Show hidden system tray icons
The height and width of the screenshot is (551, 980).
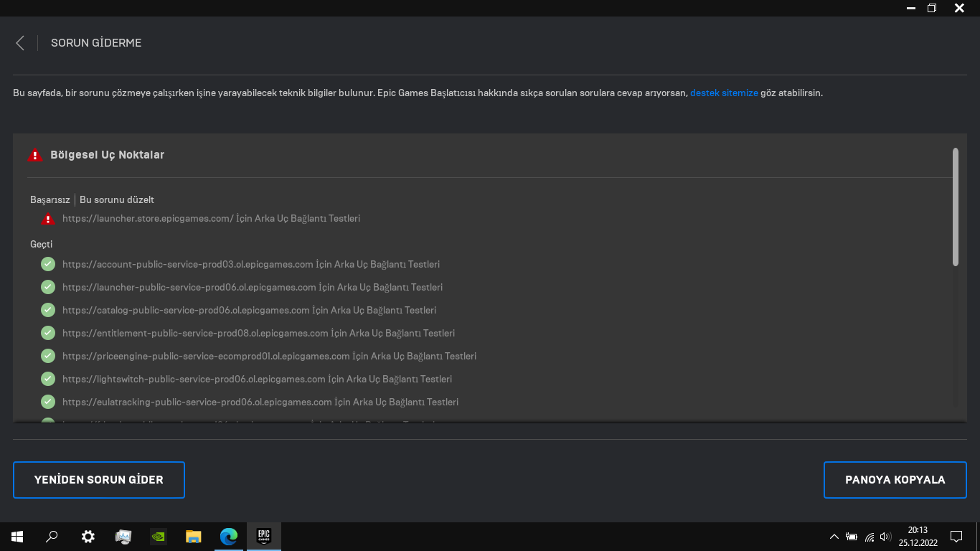point(834,537)
